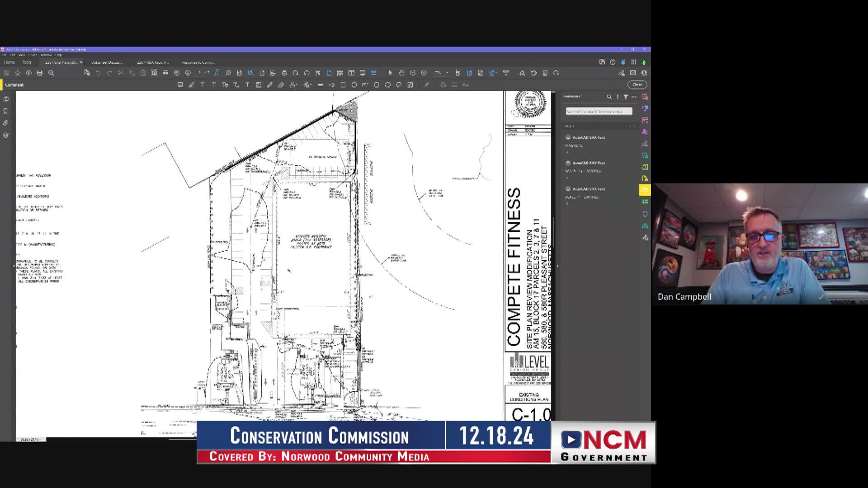Select the first AutoCAD SHX Text comment
Viewport: 868px width, 488px height.
tap(588, 137)
